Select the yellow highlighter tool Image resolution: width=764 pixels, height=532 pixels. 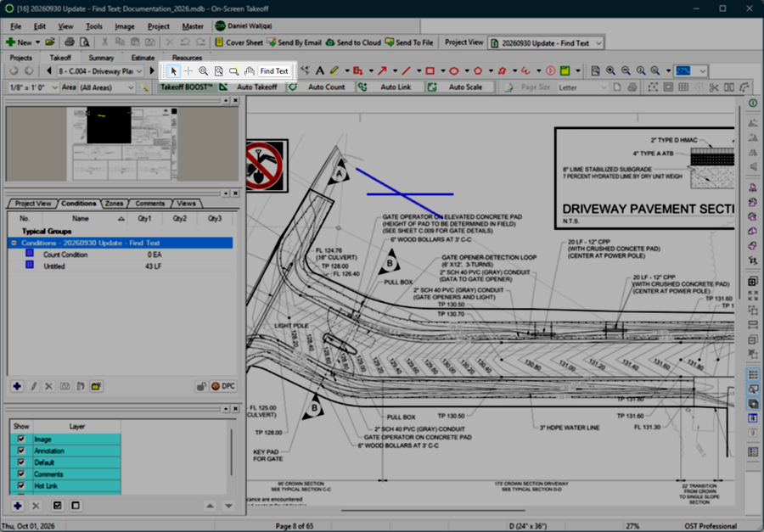[x=334, y=71]
